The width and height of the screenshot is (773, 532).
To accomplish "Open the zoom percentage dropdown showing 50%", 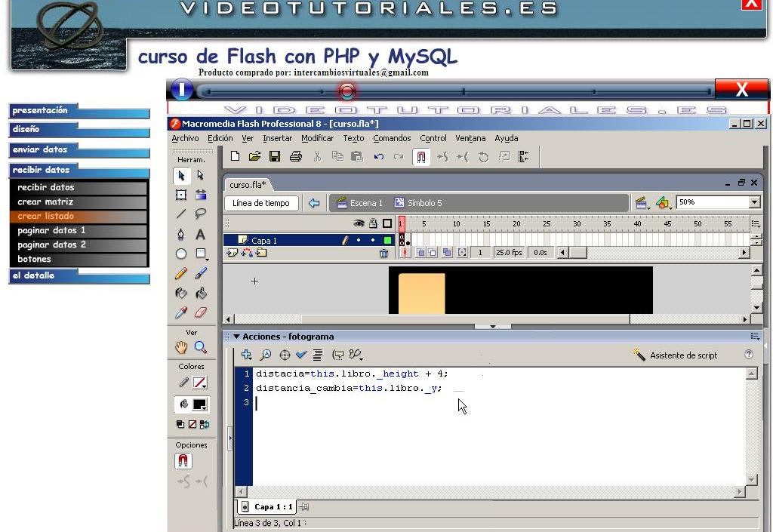I will pyautogui.click(x=755, y=202).
